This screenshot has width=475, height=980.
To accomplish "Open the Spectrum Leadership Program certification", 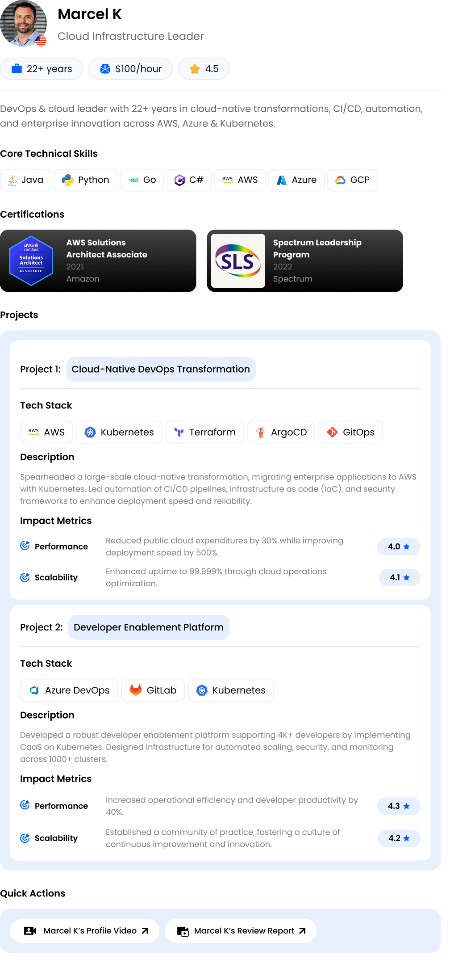I will [305, 261].
